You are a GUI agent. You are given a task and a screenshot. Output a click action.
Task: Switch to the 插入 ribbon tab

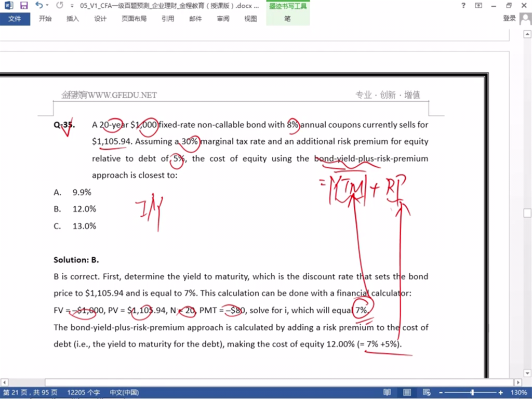pyautogui.click(x=73, y=19)
